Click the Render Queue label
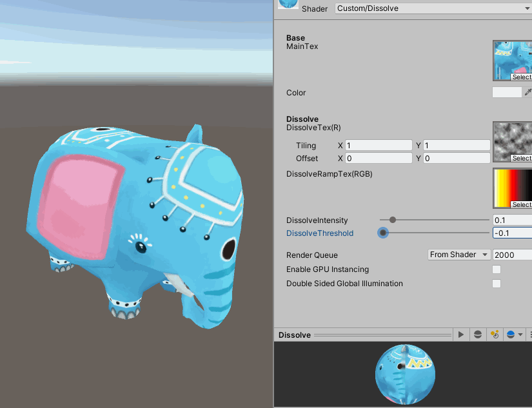Screen dimensions: 532x408 312,255
